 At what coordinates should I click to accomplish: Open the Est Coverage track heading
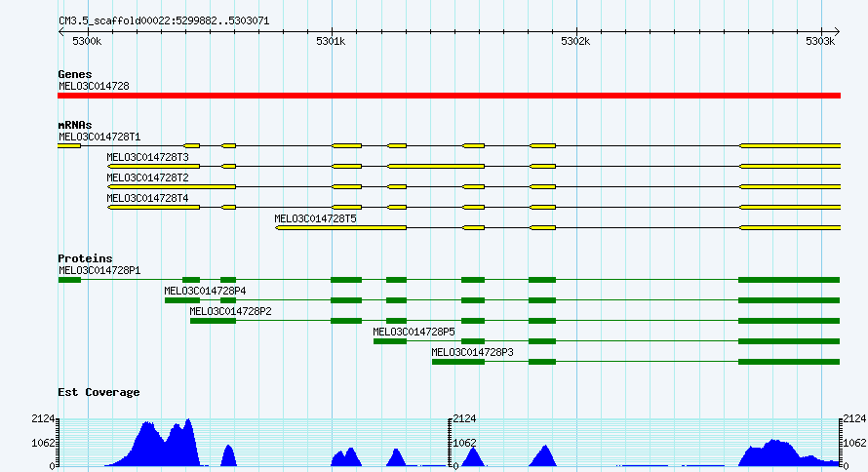point(99,392)
